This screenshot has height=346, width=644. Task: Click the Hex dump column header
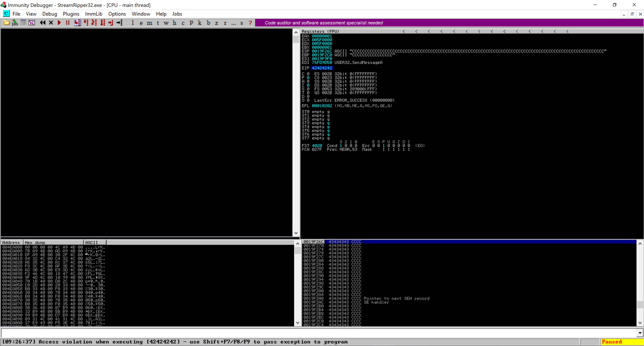coord(53,242)
